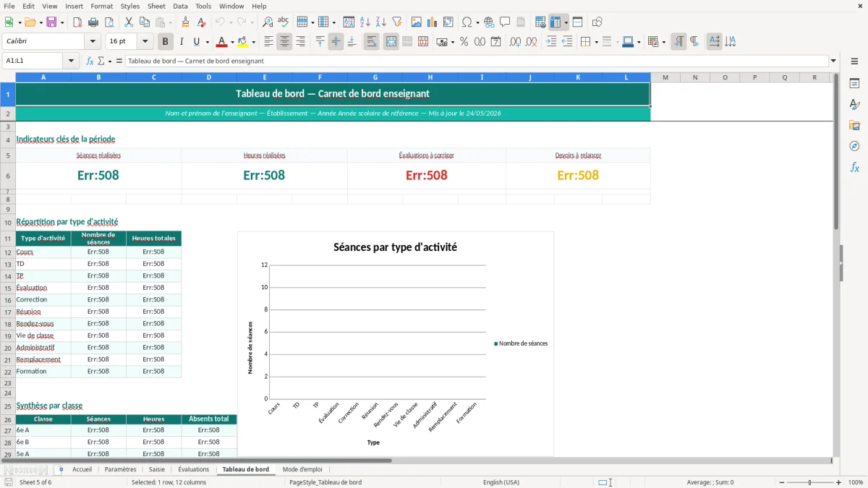Toggle bold formatting
This screenshot has width=868, height=488.
coord(166,42)
